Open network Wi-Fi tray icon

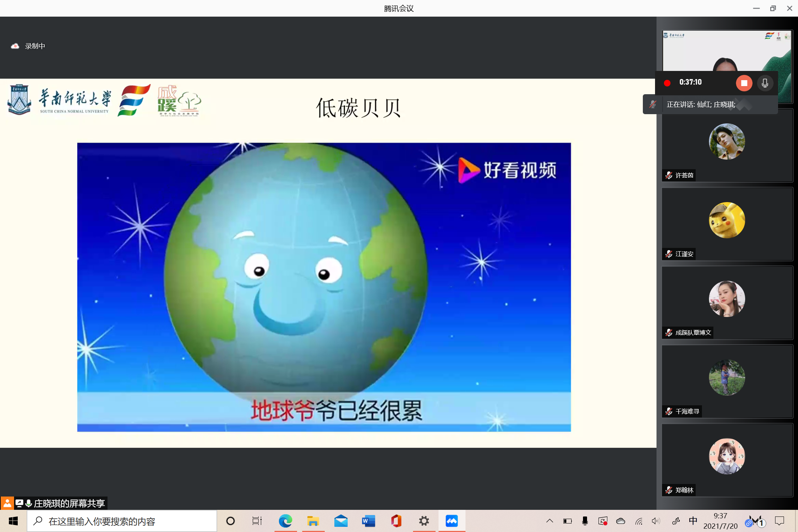(x=639, y=521)
